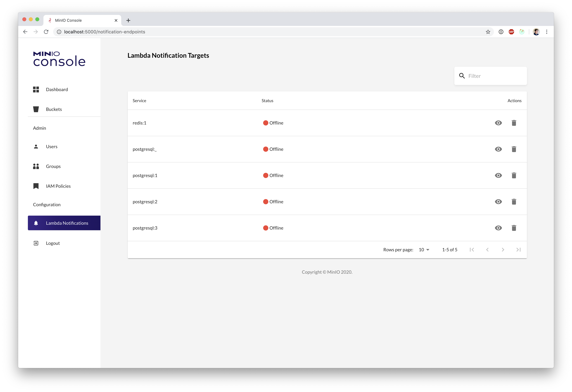Open the Buckets section
This screenshot has width=572, height=392.
click(54, 109)
